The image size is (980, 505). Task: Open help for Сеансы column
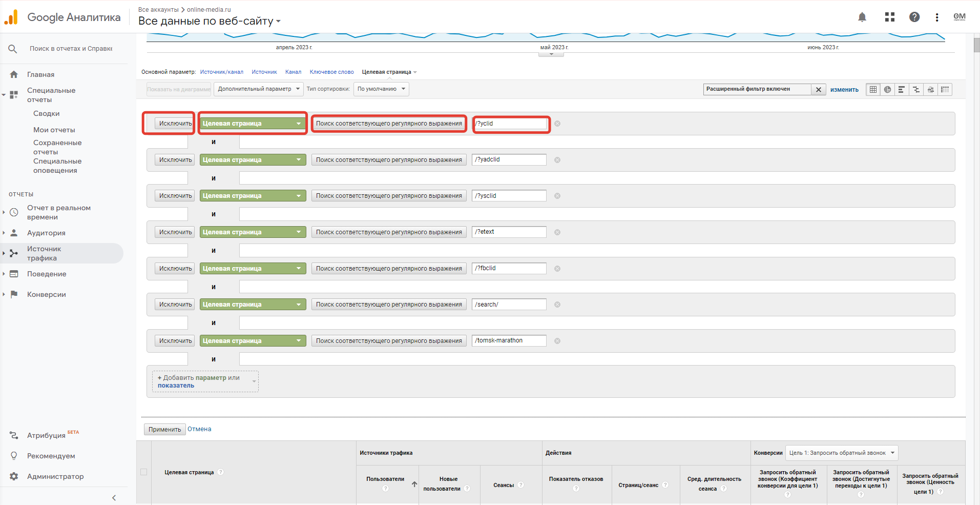point(520,485)
